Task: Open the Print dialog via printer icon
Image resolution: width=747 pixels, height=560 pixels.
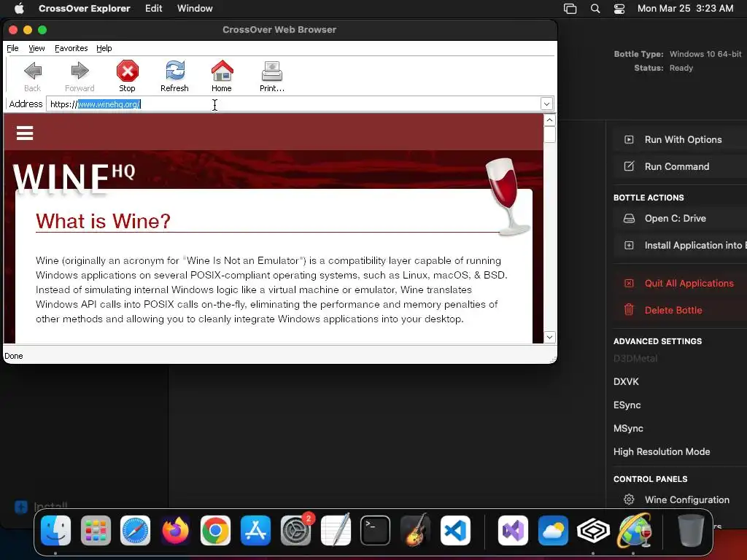Action: pyautogui.click(x=271, y=76)
